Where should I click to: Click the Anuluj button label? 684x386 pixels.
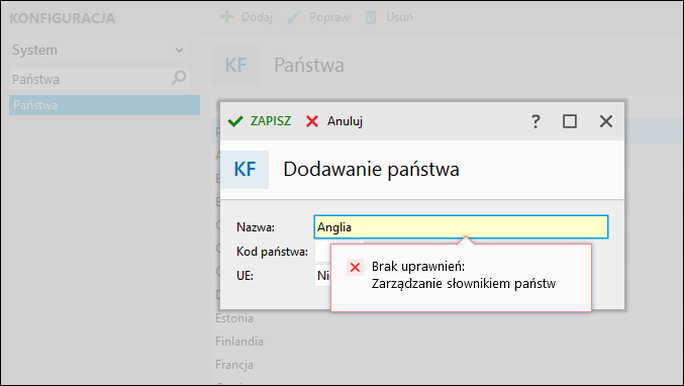point(345,121)
